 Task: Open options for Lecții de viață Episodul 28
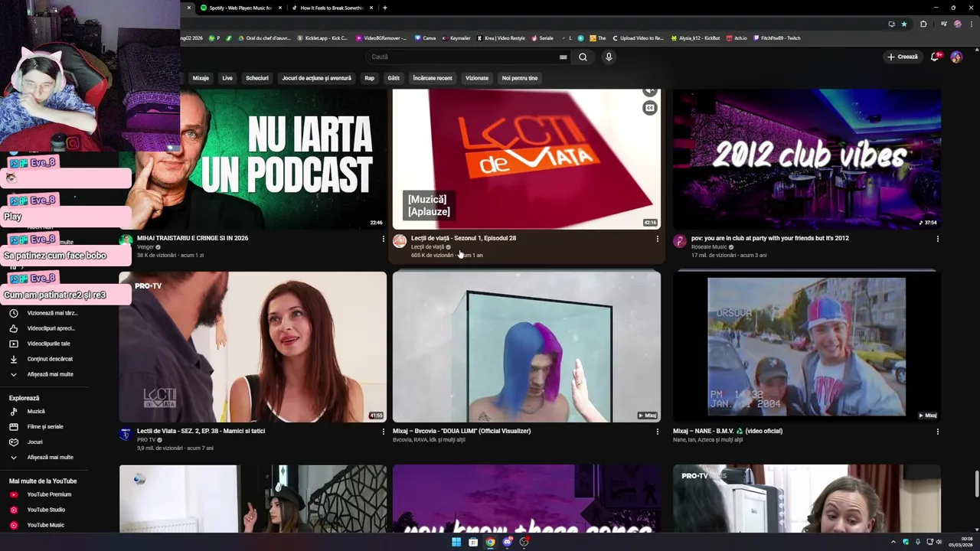click(657, 239)
